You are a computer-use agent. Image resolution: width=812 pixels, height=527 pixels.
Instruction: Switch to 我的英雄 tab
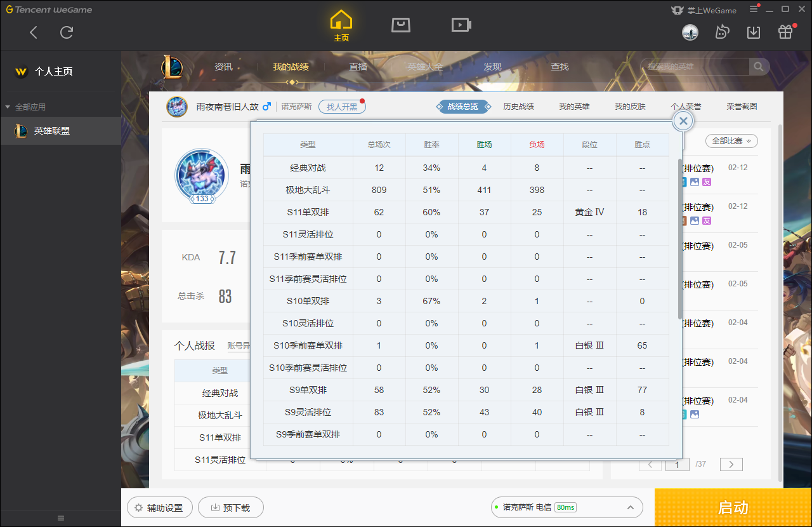[x=574, y=107]
